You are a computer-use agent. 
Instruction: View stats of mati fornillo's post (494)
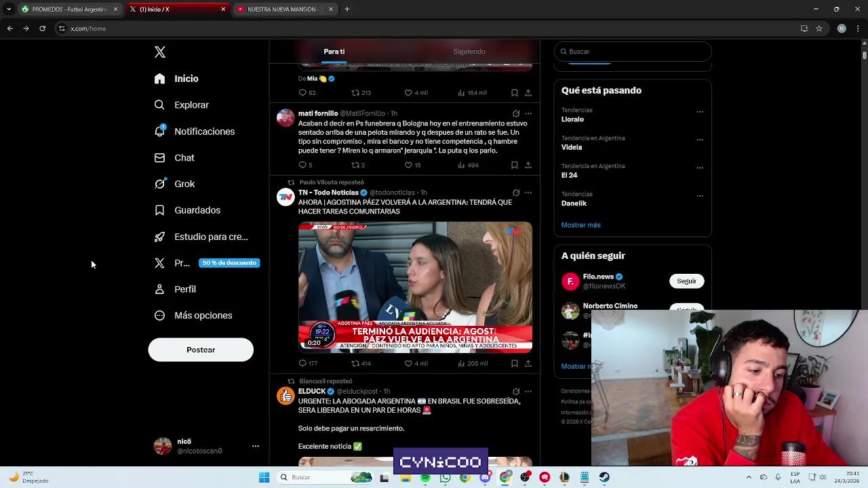point(468,165)
